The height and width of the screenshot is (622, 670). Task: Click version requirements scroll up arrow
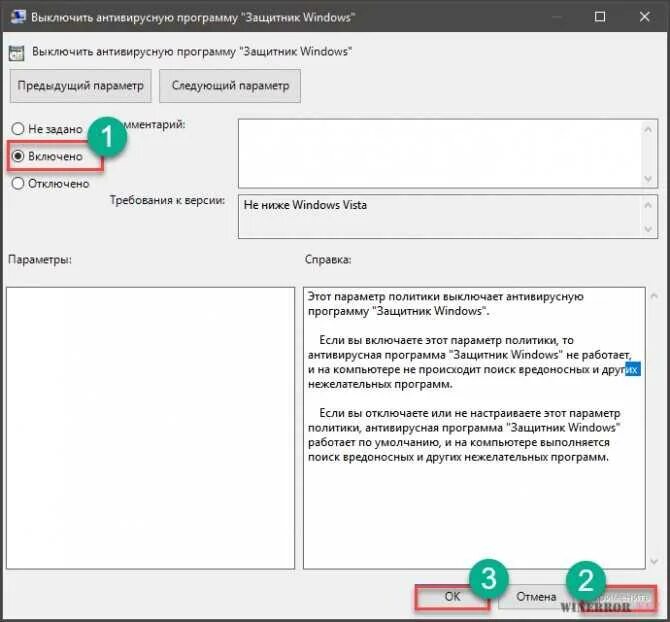coord(648,205)
